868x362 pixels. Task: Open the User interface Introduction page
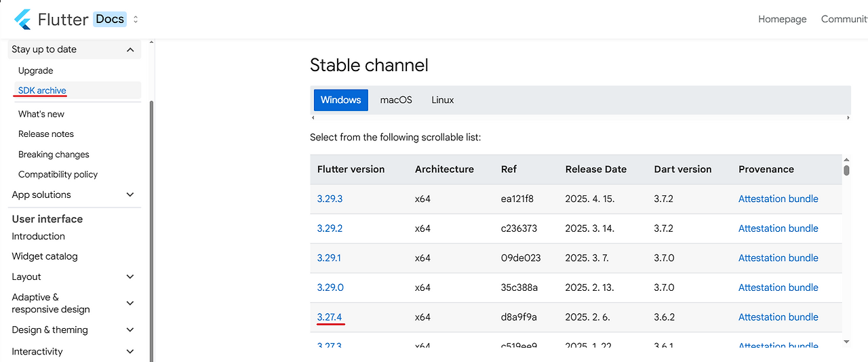click(39, 237)
